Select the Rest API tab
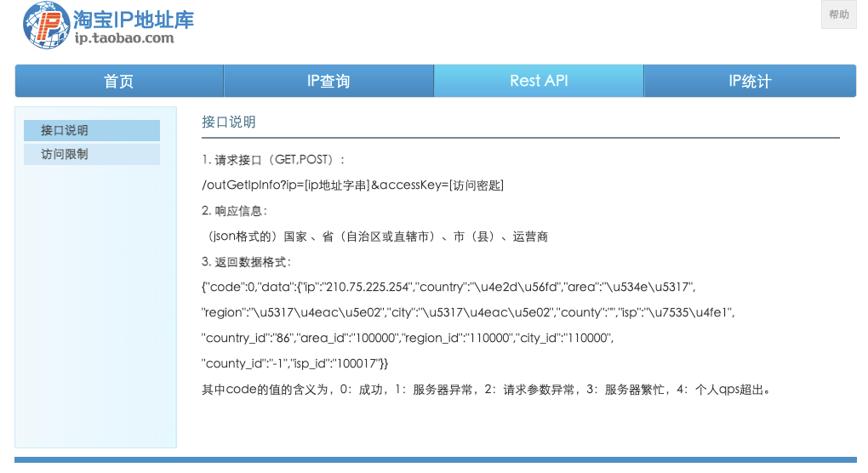Viewport: 868px width, 473px height. coord(539,81)
